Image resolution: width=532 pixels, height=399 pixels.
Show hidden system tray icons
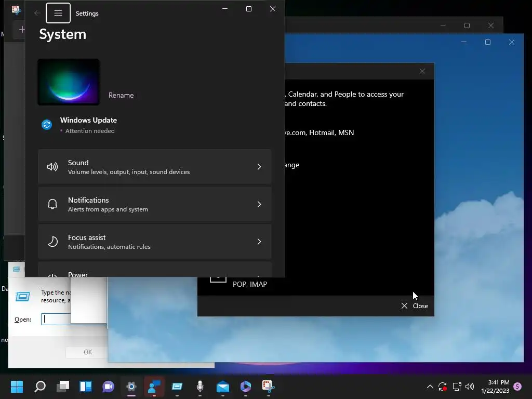[430, 387]
